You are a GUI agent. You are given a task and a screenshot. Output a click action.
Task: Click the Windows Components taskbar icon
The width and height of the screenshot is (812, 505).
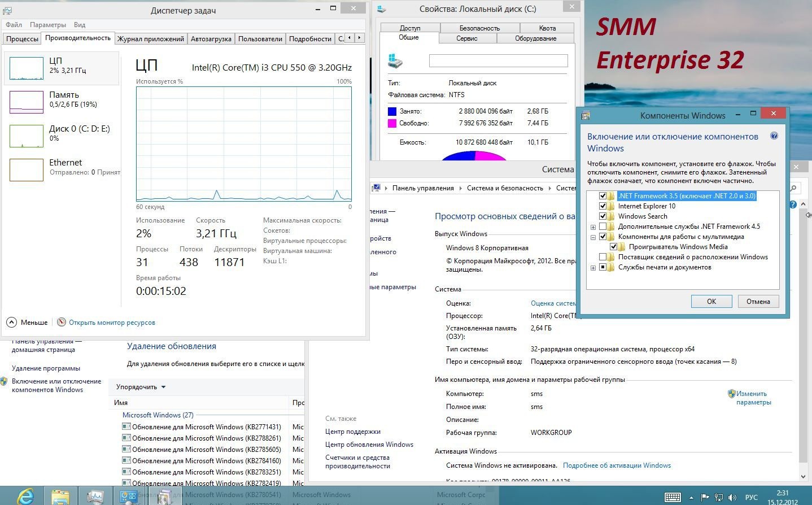pyautogui.click(x=164, y=497)
